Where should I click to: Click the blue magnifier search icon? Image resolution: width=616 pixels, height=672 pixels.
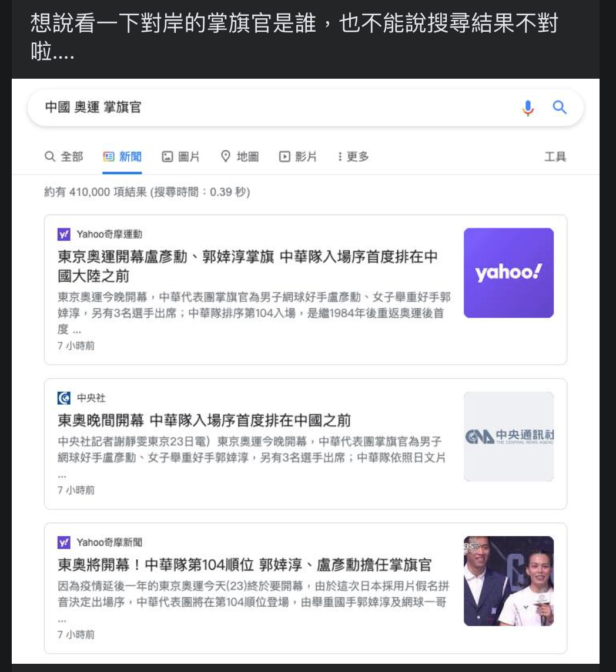[560, 107]
